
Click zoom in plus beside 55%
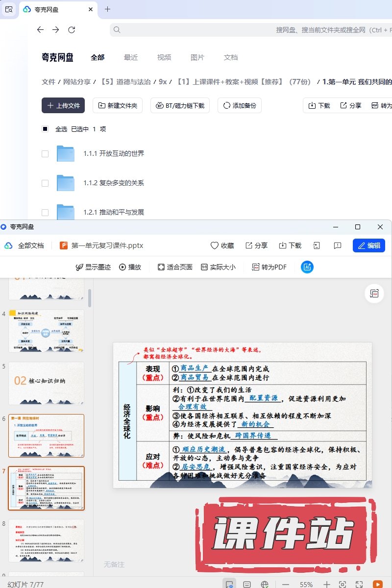tap(327, 585)
